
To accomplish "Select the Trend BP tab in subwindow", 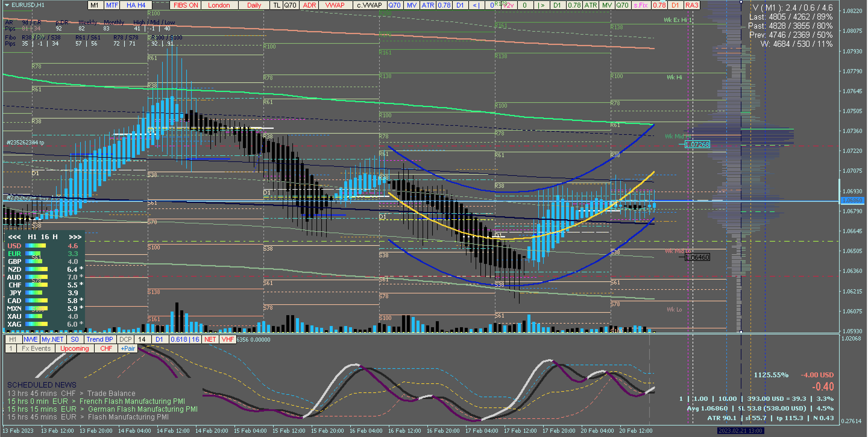I will (99, 339).
